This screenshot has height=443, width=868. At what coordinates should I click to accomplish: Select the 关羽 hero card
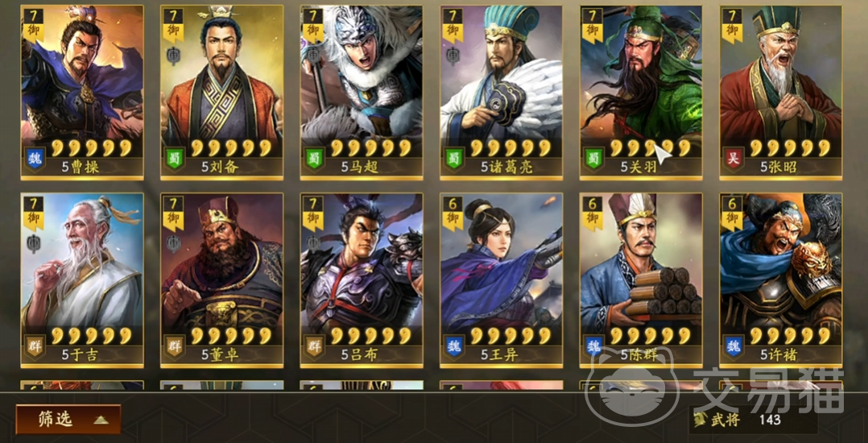point(641,93)
